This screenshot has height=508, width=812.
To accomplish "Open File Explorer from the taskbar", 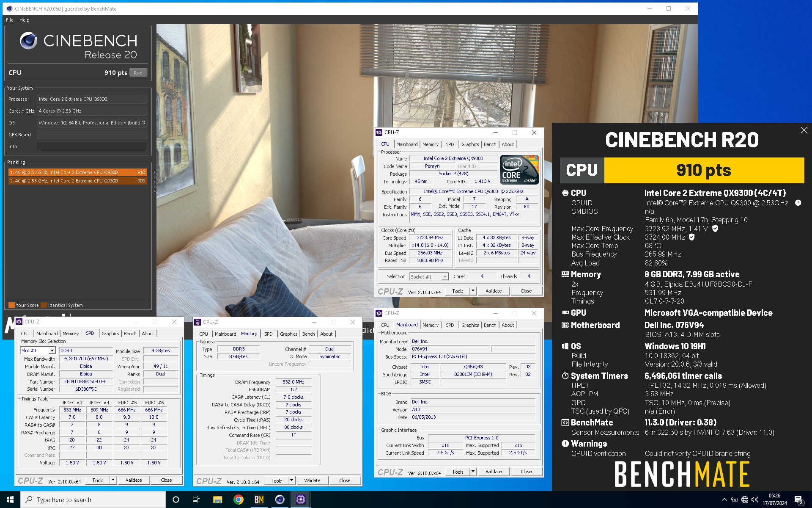I will click(x=217, y=500).
